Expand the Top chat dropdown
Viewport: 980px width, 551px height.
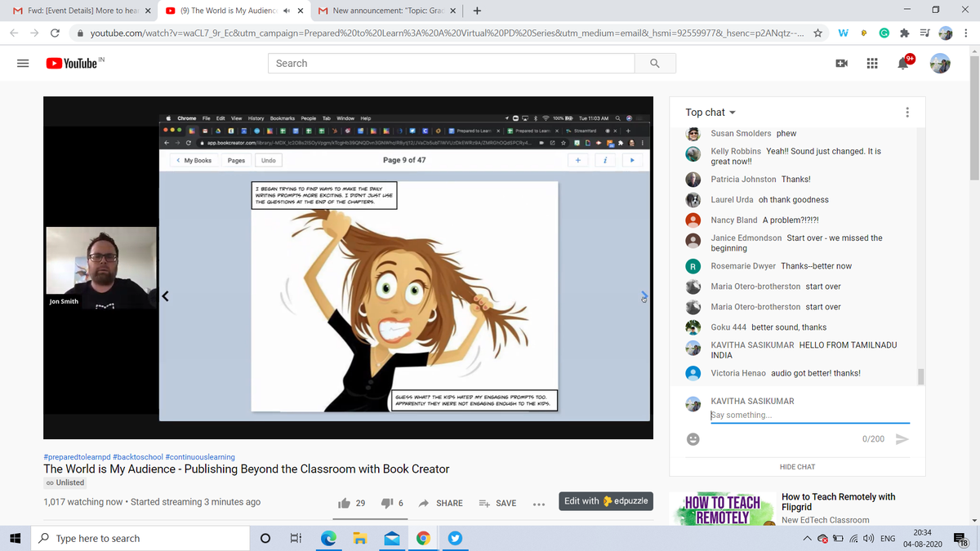(710, 112)
